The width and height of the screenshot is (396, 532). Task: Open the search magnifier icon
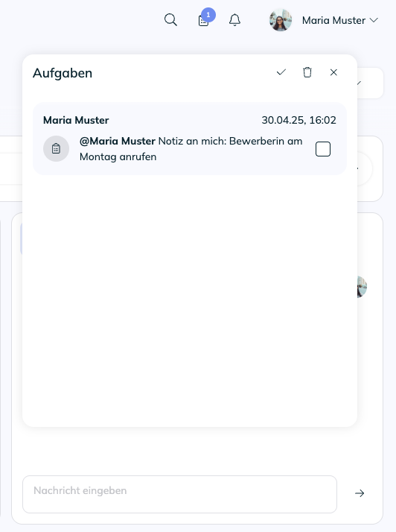pos(170,20)
